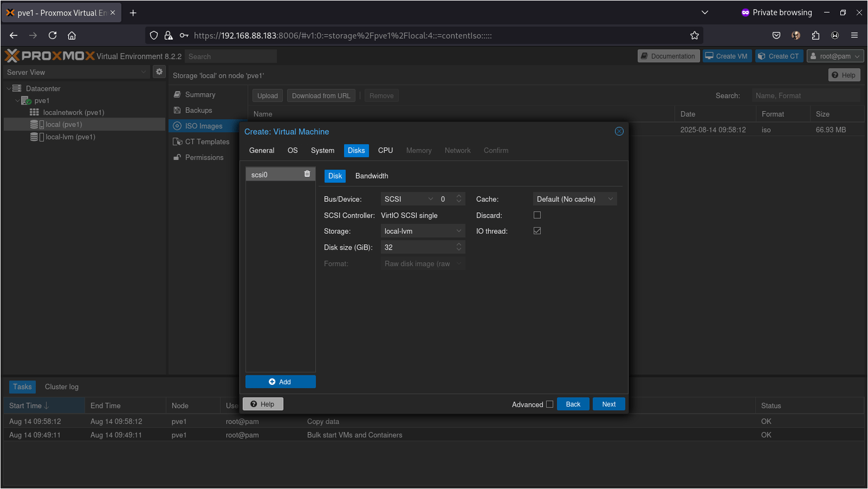Click the Add disk button
The image size is (868, 489).
(x=280, y=382)
